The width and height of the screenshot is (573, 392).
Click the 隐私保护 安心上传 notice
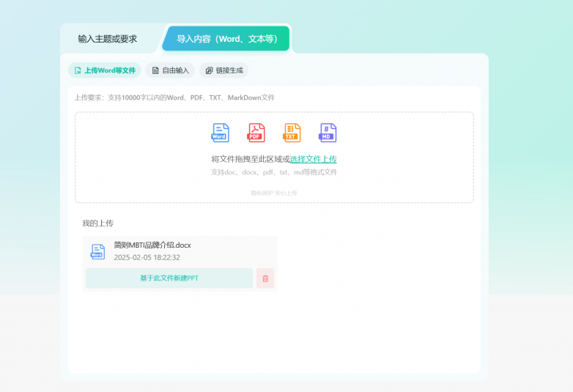click(x=274, y=193)
